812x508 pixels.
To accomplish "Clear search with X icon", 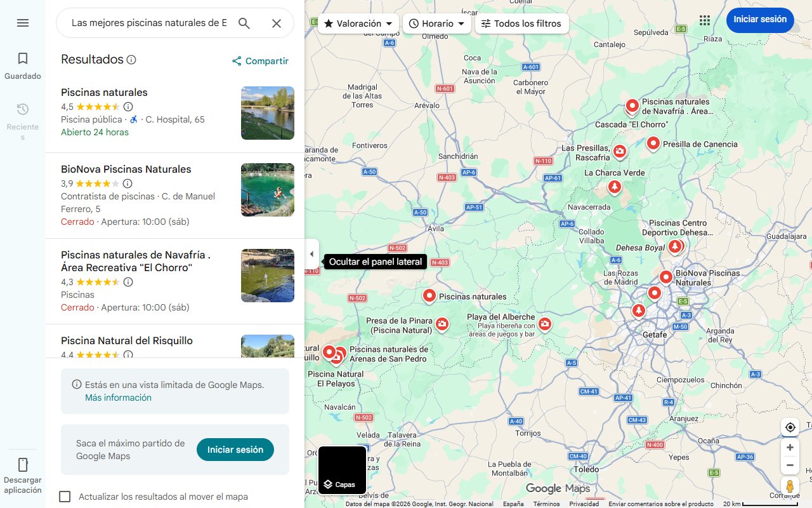I will pos(277,23).
